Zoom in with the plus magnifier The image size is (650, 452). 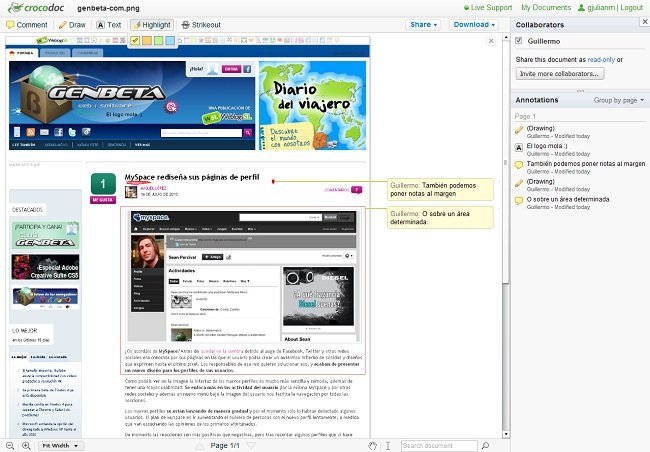(x=26, y=446)
